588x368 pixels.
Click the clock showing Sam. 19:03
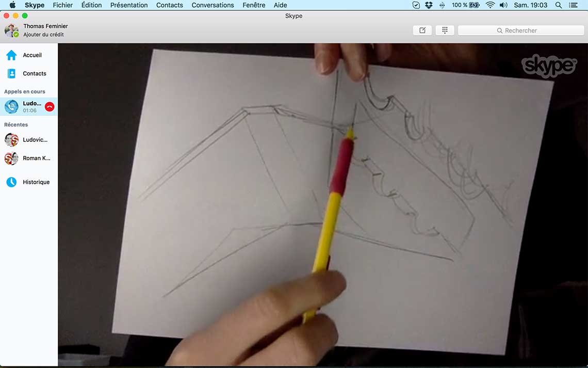pyautogui.click(x=530, y=5)
